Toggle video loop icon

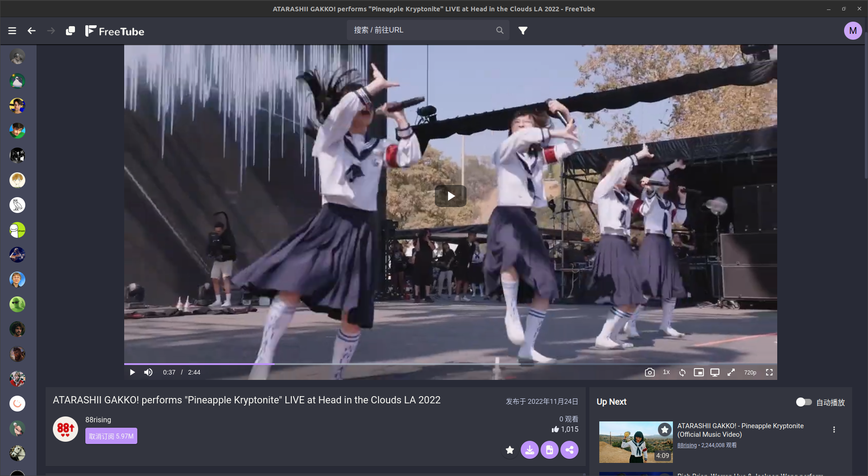(x=682, y=372)
